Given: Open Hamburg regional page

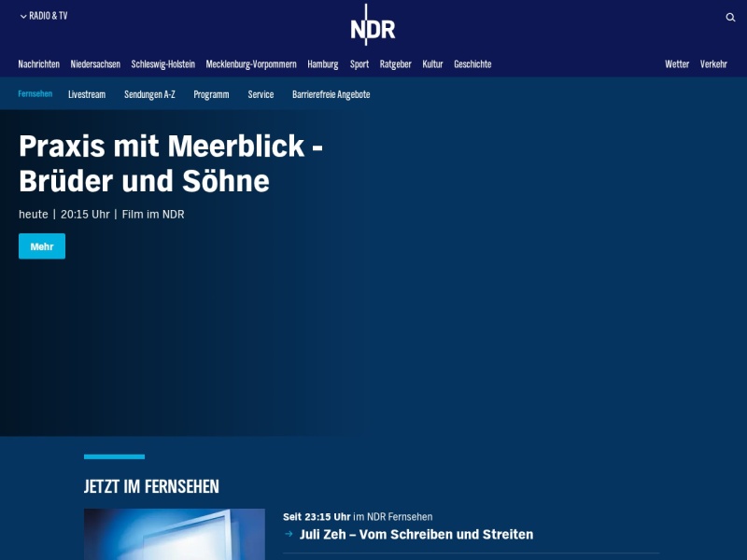Looking at the screenshot, I should pos(323,64).
